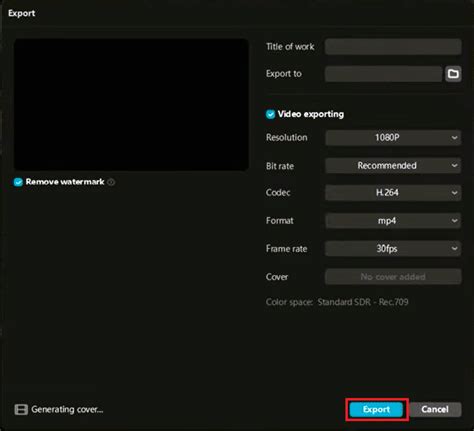Screen dimensions: 474x431
Task: Click the folder browse icon beside Export to
Action: (453, 74)
